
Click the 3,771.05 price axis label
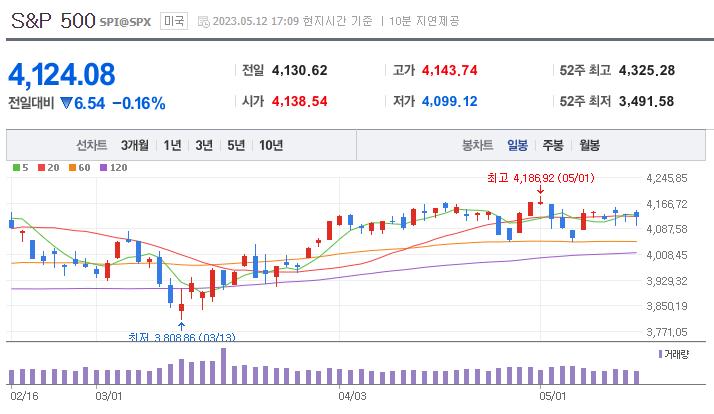click(667, 332)
